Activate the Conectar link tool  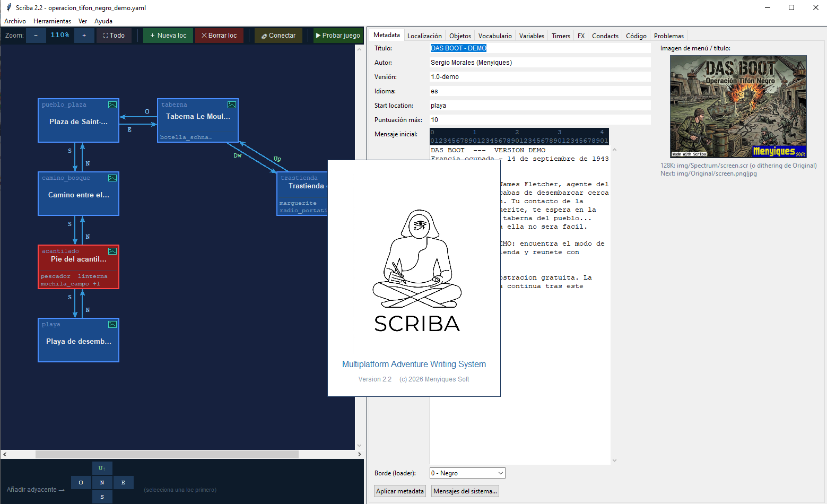(278, 36)
